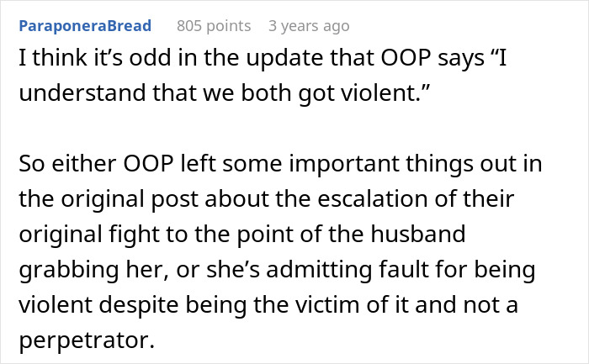Click the "3 years ago" timestamp

click(308, 26)
